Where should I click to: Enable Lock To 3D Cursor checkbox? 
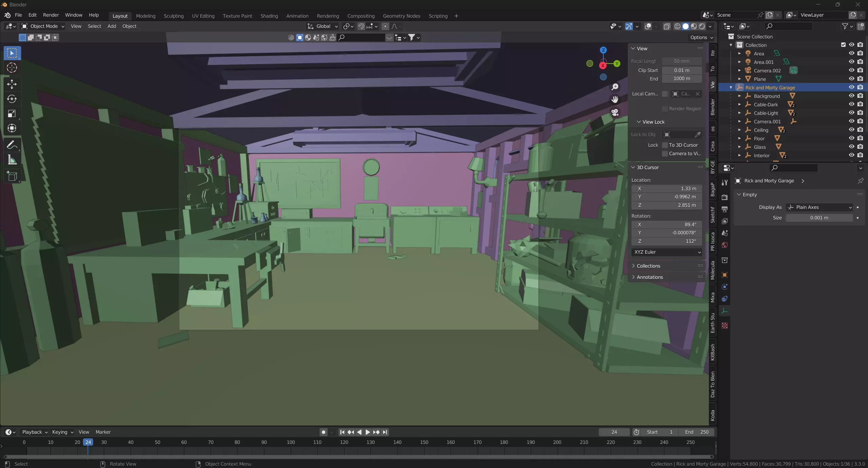click(x=665, y=145)
